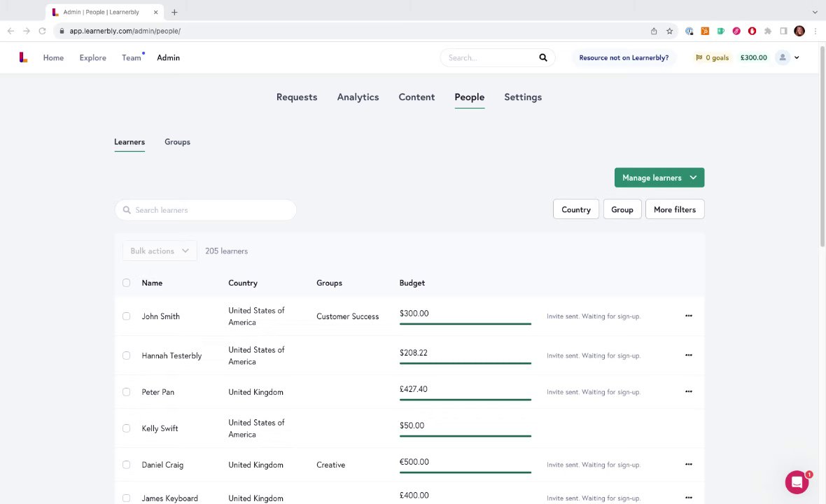Open the user profile avatar icon
Screen dimensions: 826x504
(783, 58)
